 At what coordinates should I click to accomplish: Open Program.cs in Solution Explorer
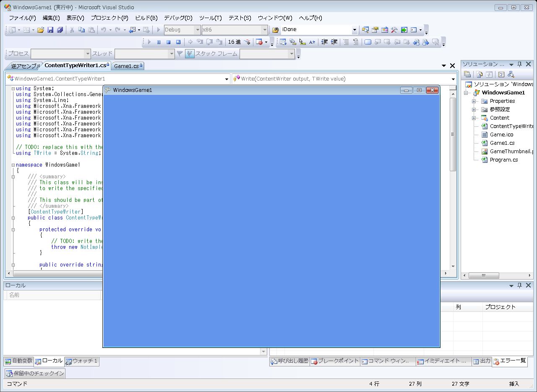[503, 160]
